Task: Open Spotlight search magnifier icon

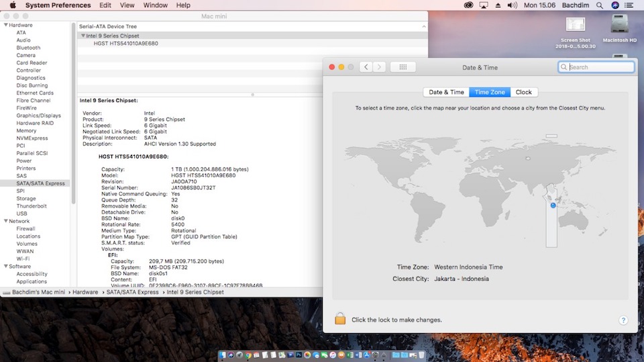Action: coord(600,5)
